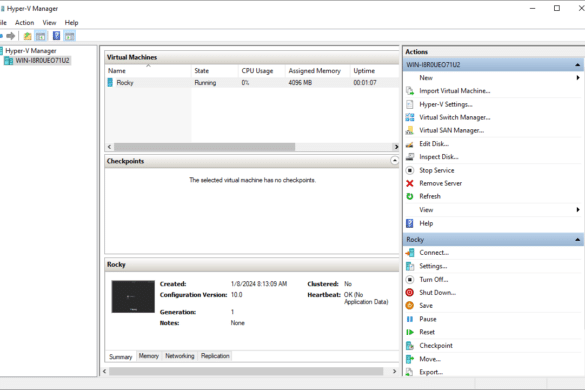Screen dimensions: 585x390
Task: Click the 00:01:07 uptime cell
Action: [365, 83]
